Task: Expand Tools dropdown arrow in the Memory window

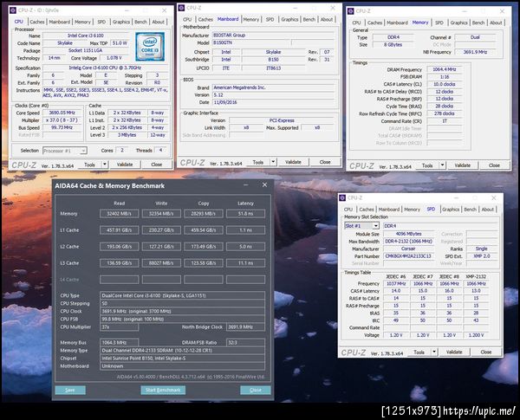Action: [442, 165]
